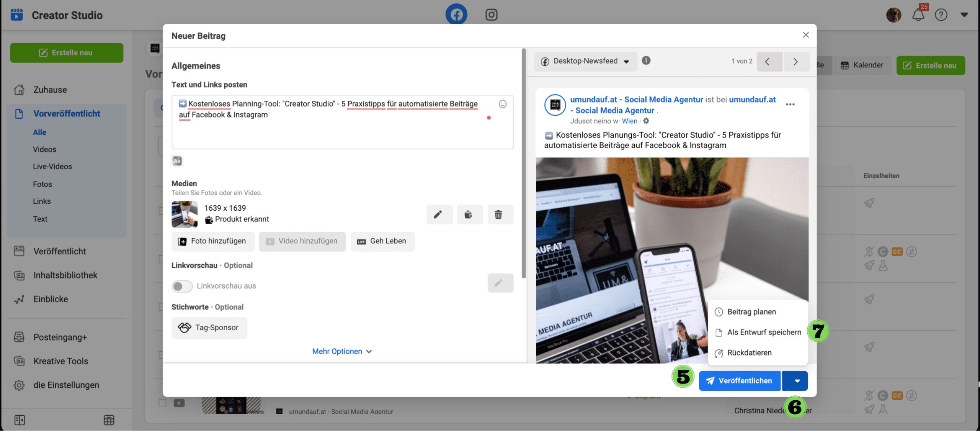Open notifications bell with 25 badge
The image size is (980, 431).
click(918, 15)
